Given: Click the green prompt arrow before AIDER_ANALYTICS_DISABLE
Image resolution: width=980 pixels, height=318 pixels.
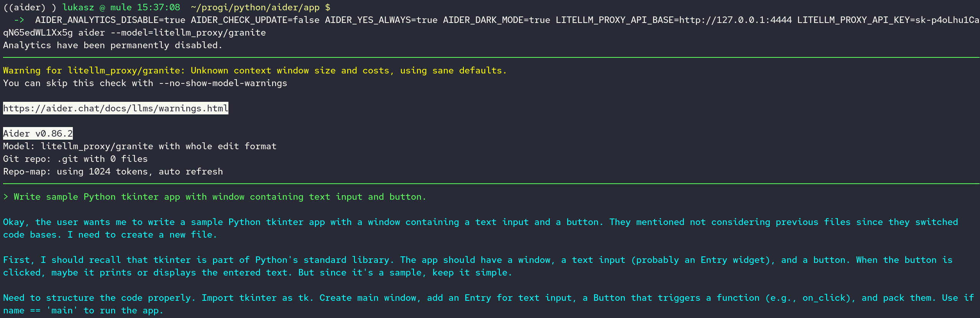Looking at the screenshot, I should pyautogui.click(x=19, y=20).
